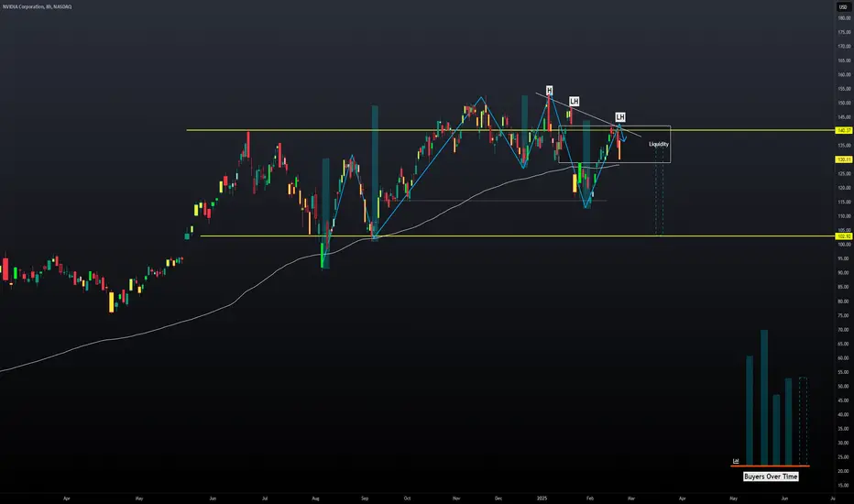Click the Dec marker on the time axis

498,498
